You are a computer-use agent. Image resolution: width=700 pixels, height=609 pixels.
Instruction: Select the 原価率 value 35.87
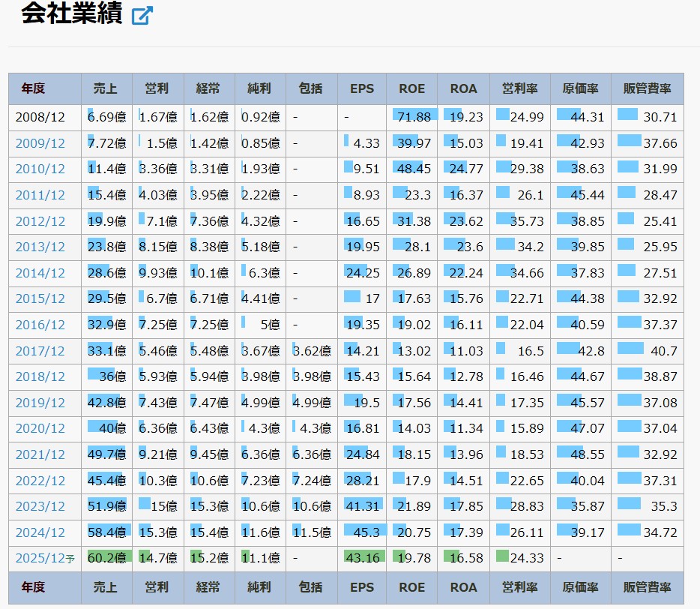click(588, 506)
